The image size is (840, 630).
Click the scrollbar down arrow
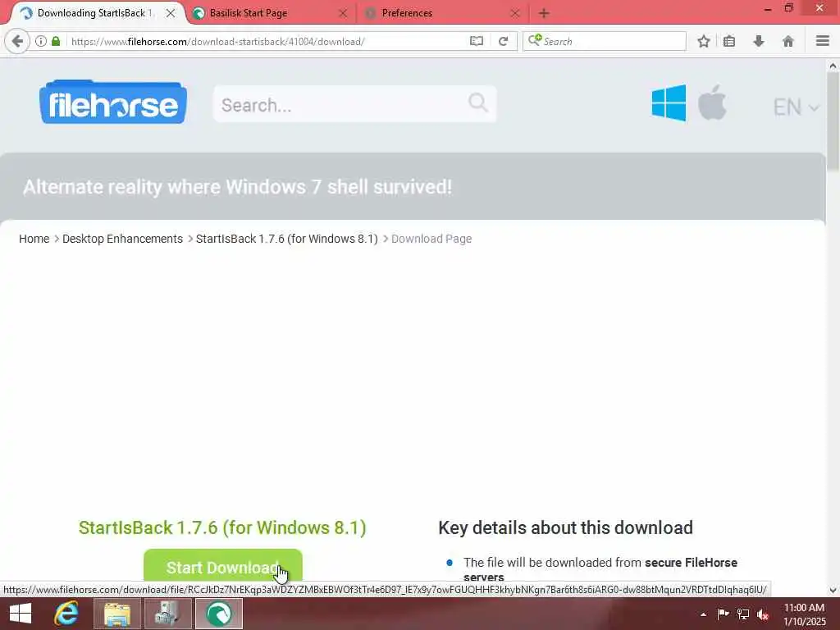[x=833, y=591]
